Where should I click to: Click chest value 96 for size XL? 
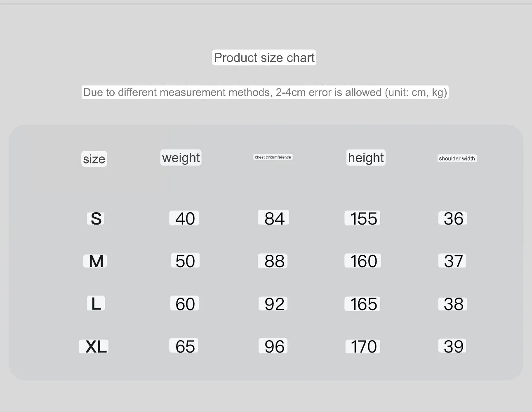[273, 346]
